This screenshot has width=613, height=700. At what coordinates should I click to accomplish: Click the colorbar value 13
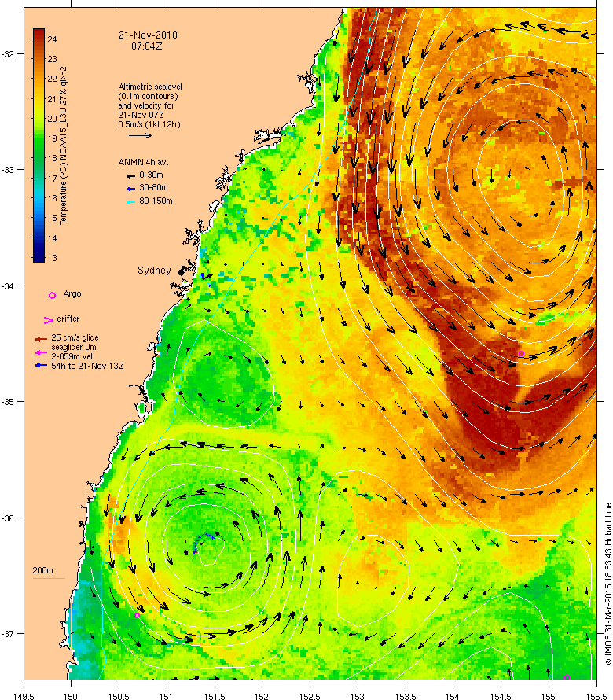(52, 258)
